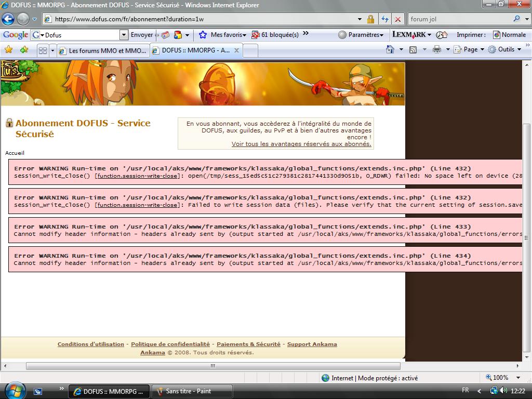Screen dimensions: 532x399
Task: Open the 'Paiements & Sécurité' footer link
Action: click(x=249, y=344)
